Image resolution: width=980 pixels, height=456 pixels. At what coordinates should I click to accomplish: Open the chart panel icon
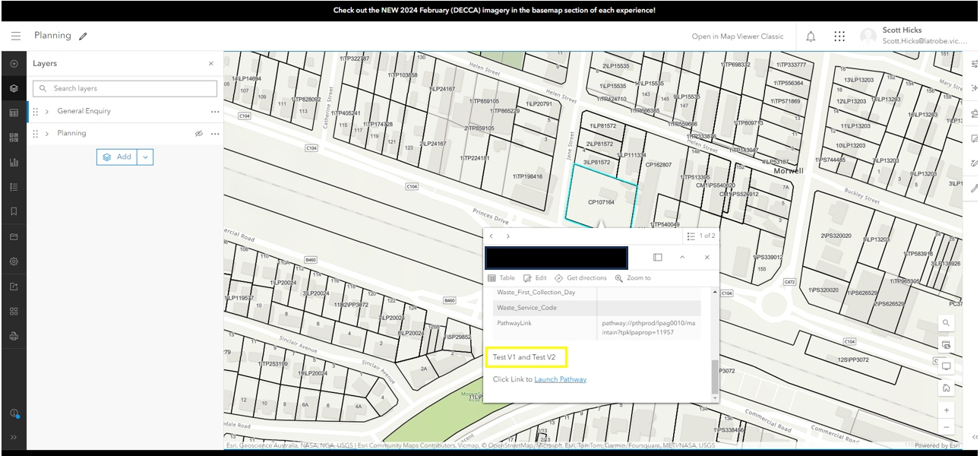tap(14, 162)
